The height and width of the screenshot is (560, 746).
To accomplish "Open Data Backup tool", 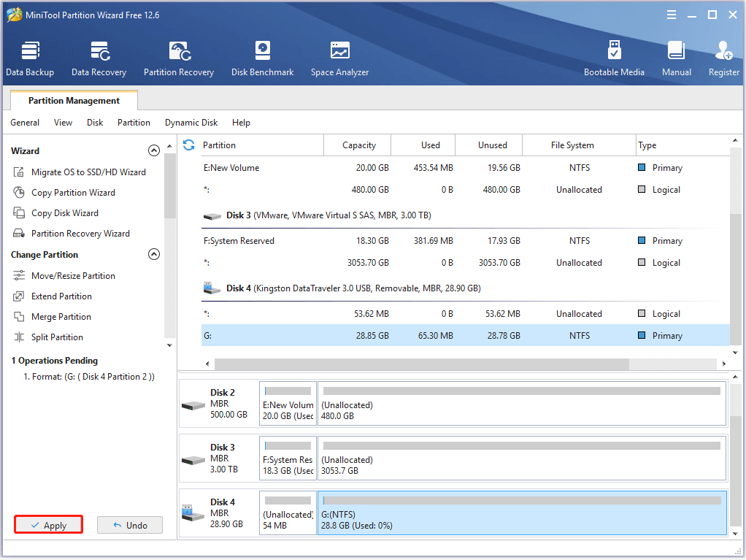I will tap(30, 58).
